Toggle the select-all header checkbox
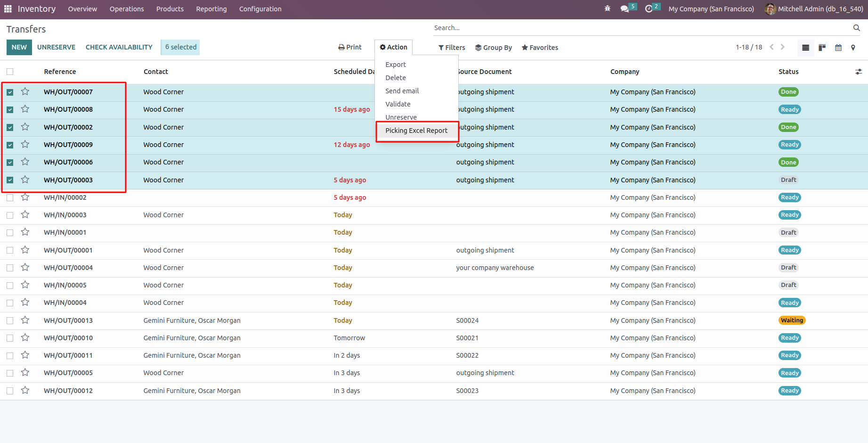 (x=10, y=72)
